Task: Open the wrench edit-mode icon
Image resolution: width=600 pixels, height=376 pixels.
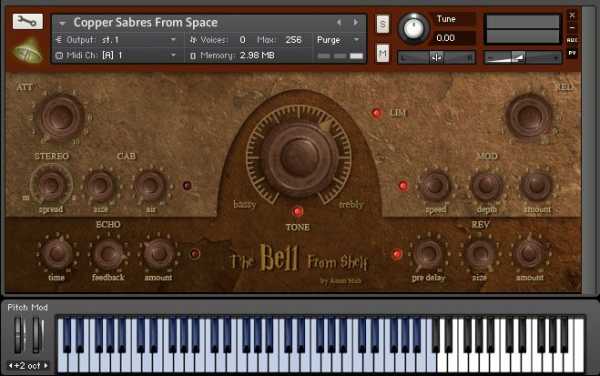Action: click(28, 22)
